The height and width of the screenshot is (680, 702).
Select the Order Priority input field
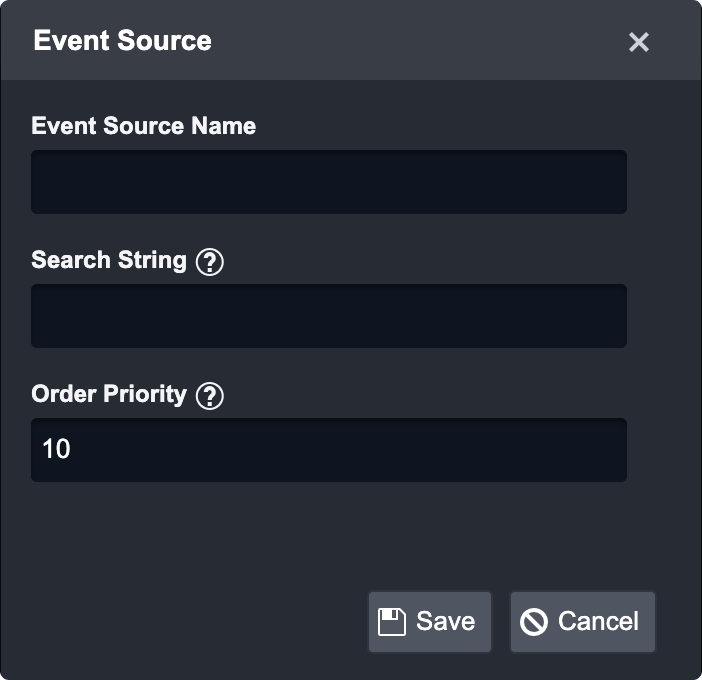coord(328,450)
